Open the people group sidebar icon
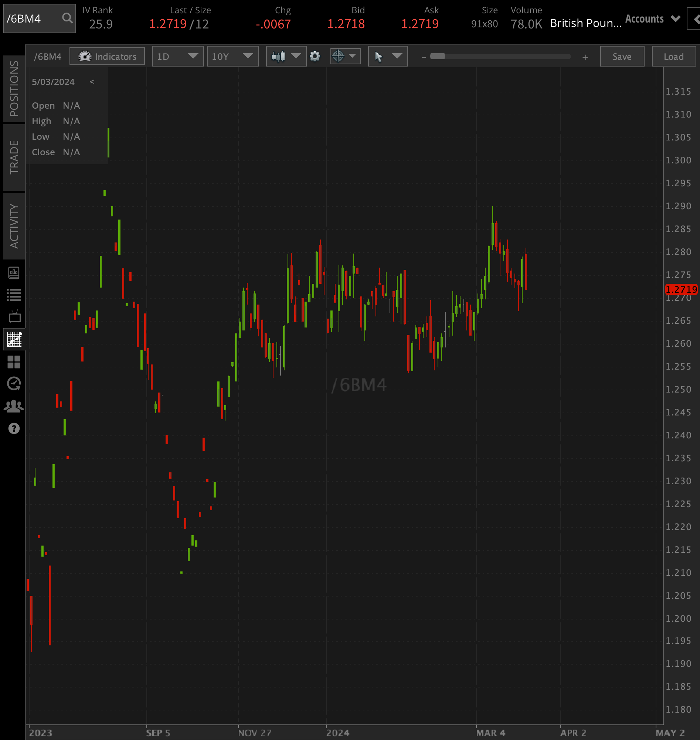The height and width of the screenshot is (740, 700). click(x=14, y=406)
